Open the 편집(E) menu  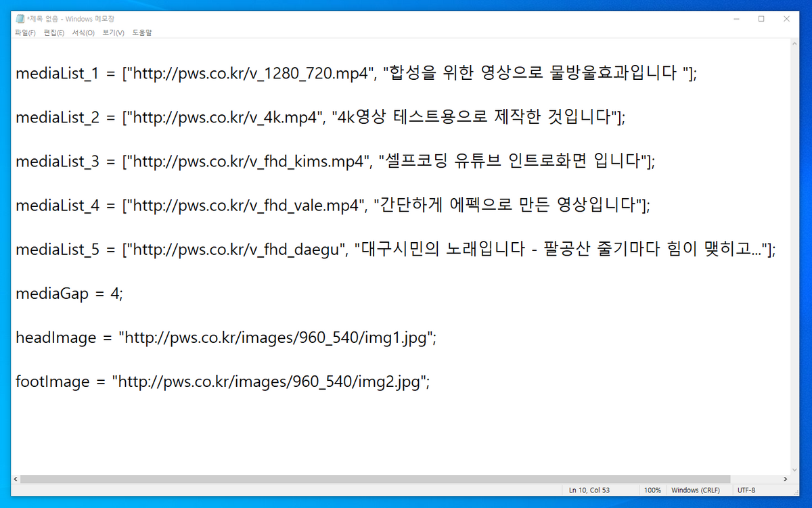(54, 32)
